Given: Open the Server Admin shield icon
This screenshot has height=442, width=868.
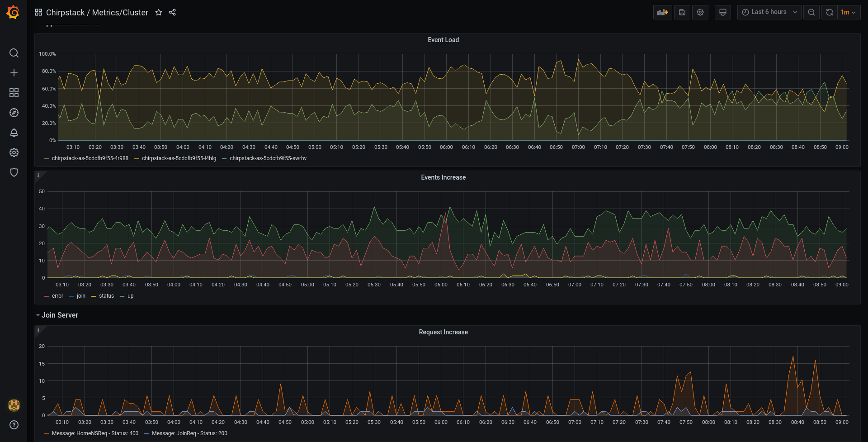Looking at the screenshot, I should 14,172.
